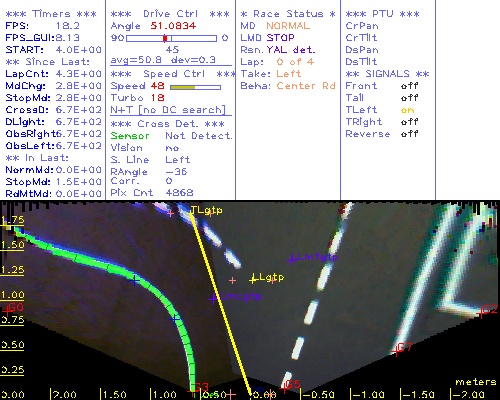The image size is (500, 400).
Task: Select the Timers panel header
Action: [x=51, y=14]
